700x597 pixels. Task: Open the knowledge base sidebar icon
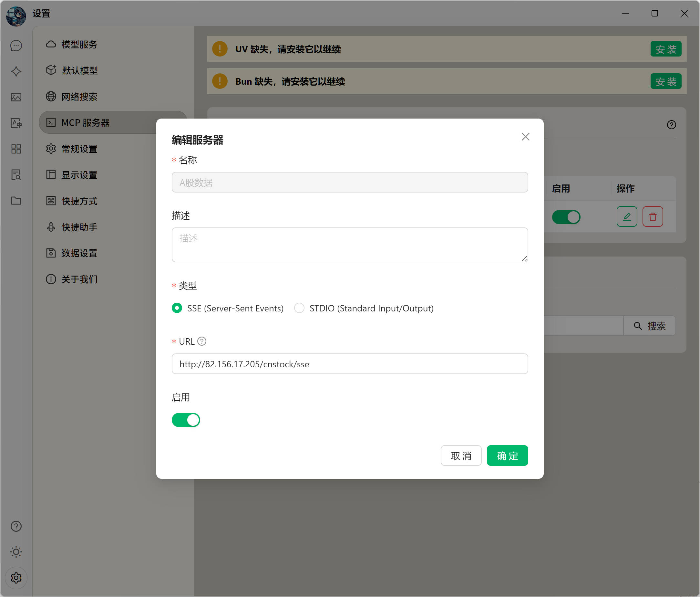pos(16,175)
